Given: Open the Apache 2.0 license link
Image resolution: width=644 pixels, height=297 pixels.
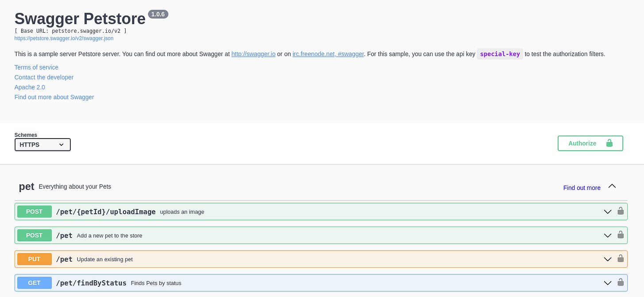Looking at the screenshot, I should [x=30, y=87].
